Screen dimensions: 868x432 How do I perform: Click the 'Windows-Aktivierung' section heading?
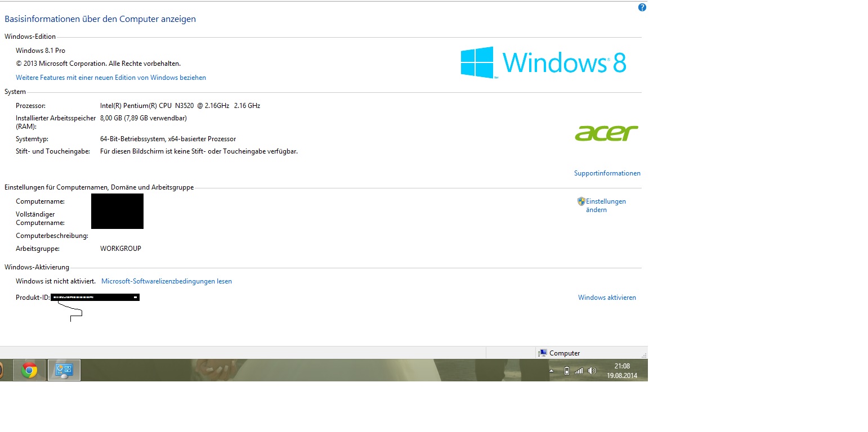click(x=37, y=267)
